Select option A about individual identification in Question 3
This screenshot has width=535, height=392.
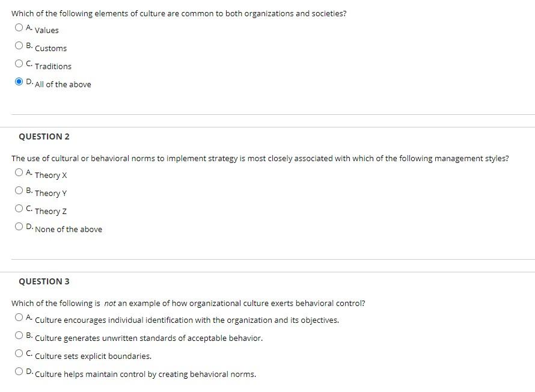19,317
